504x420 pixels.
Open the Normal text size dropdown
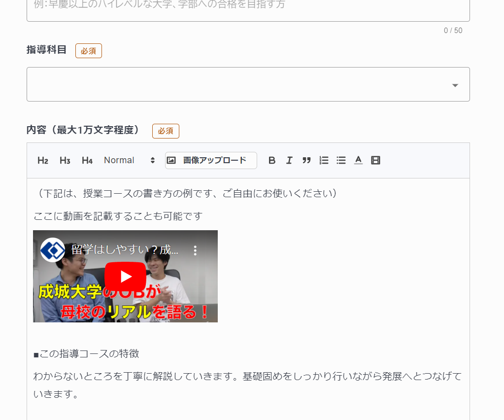[x=130, y=160]
